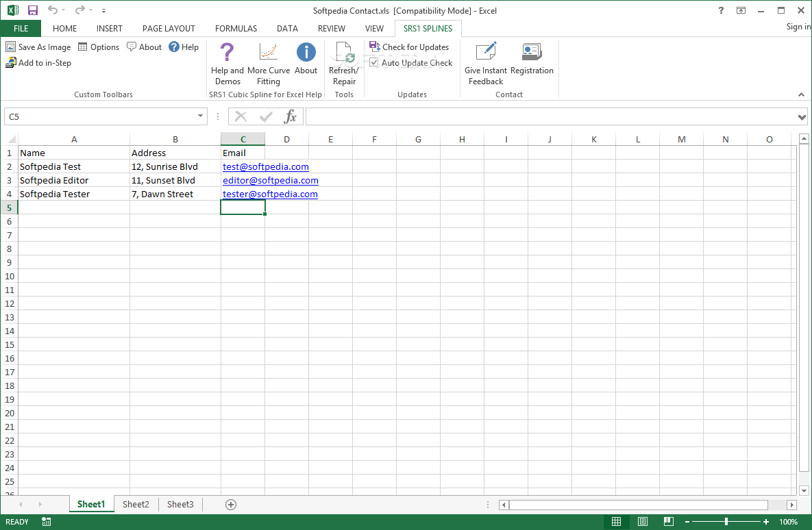Open the Options toolbar item
The image size is (812, 530).
point(99,47)
